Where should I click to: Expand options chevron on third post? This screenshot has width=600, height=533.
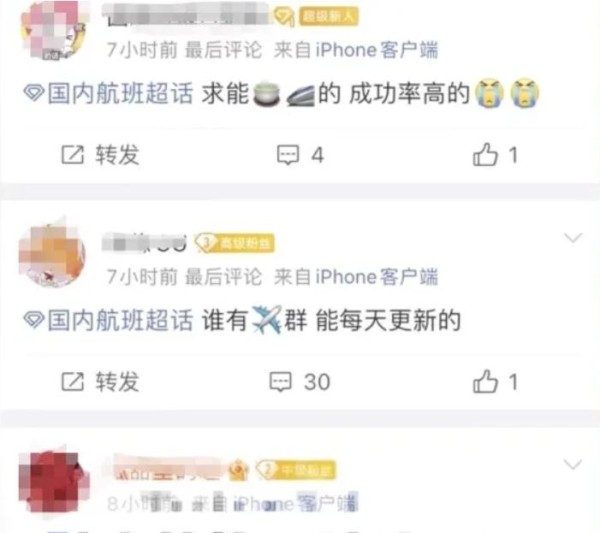click(x=573, y=464)
